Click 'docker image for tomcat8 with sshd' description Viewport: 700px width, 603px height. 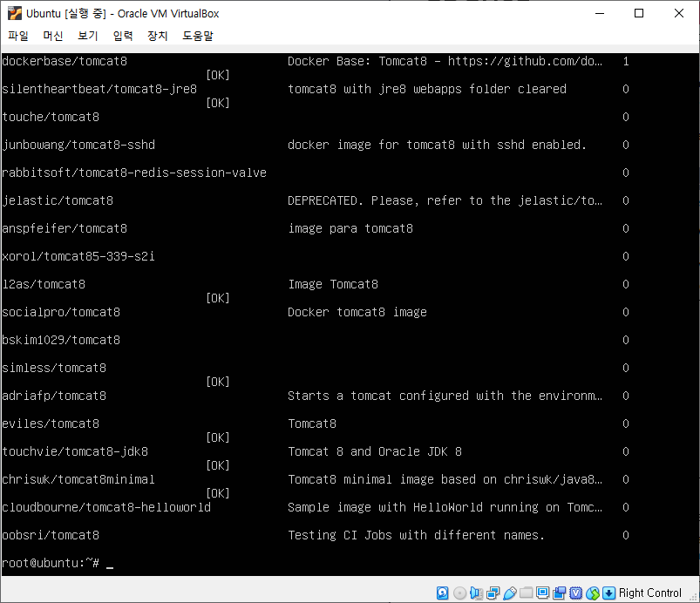pos(437,145)
